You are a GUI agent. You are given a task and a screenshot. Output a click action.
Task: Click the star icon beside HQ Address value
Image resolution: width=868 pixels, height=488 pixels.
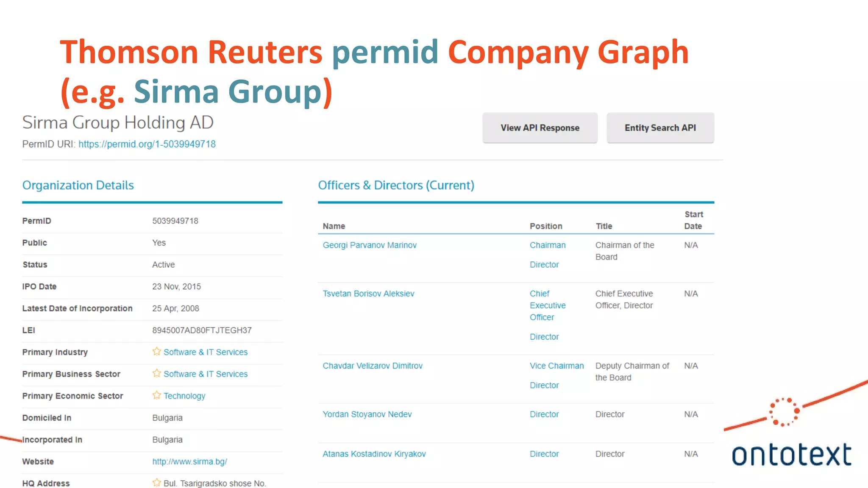click(x=157, y=482)
